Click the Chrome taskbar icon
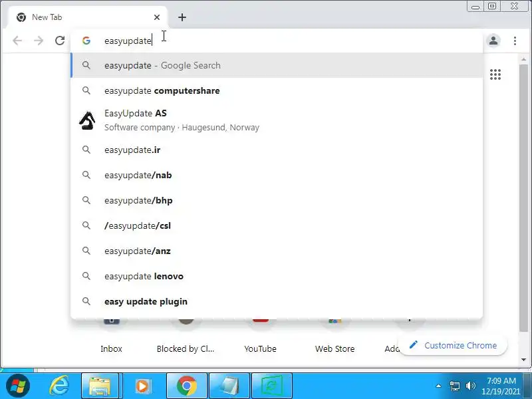 coord(186,386)
